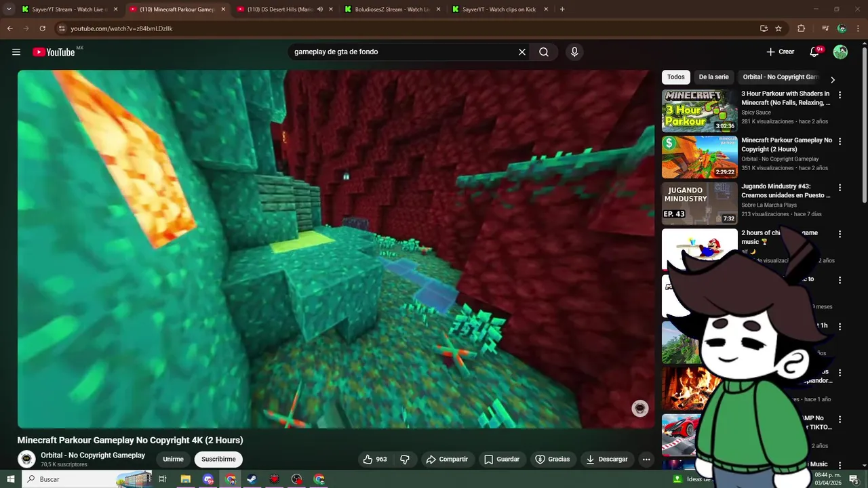Open the Chrome three-dot menu
The height and width of the screenshot is (488, 868).
[x=859, y=28]
